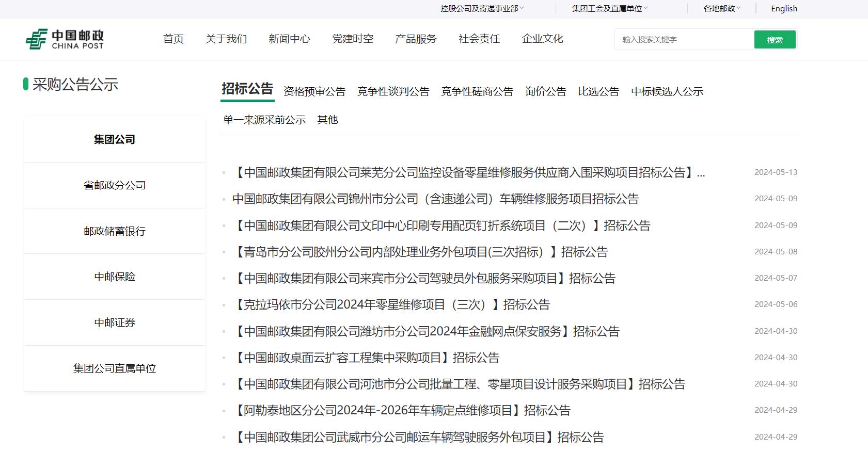Open 社会责任 menu
The image size is (868, 452).
click(479, 39)
